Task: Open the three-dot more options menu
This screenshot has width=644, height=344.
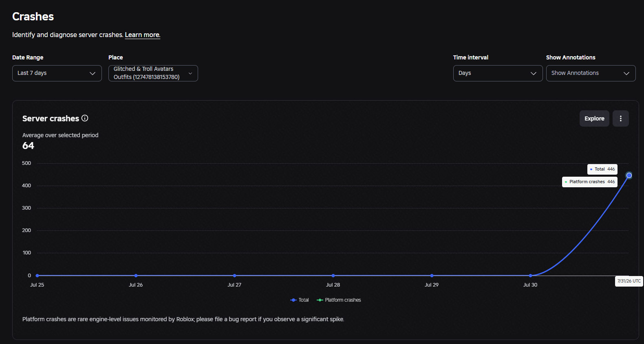Action: [x=620, y=118]
